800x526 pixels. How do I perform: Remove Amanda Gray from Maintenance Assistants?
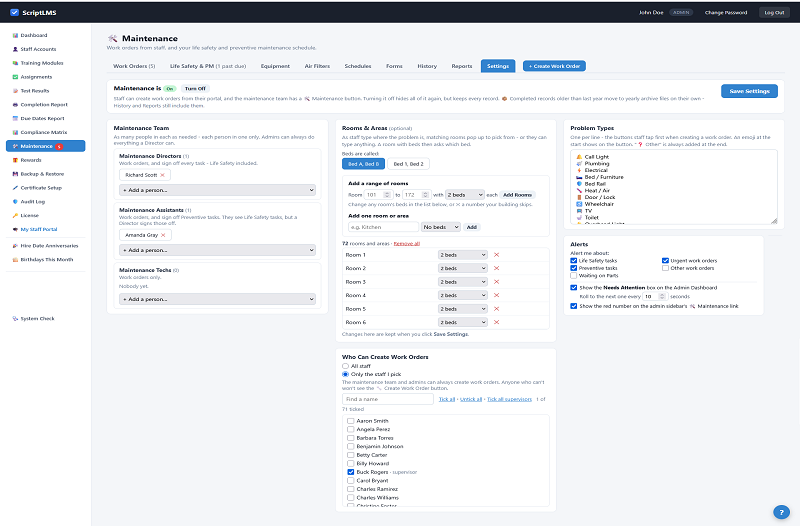click(x=163, y=235)
